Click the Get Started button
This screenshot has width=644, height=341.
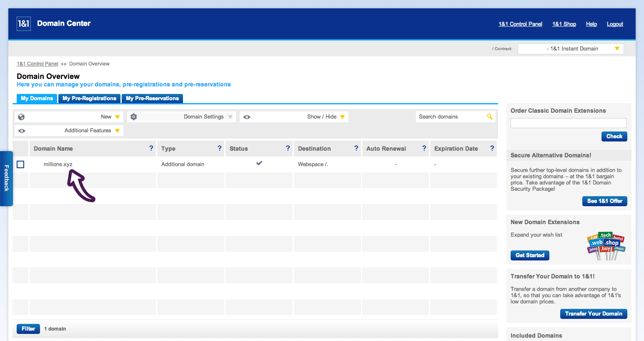[530, 255]
